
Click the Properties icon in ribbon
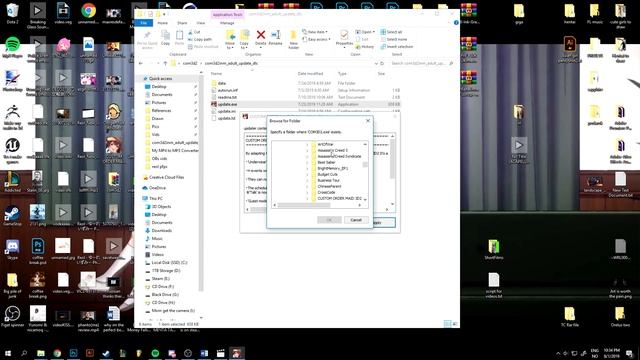(344, 35)
